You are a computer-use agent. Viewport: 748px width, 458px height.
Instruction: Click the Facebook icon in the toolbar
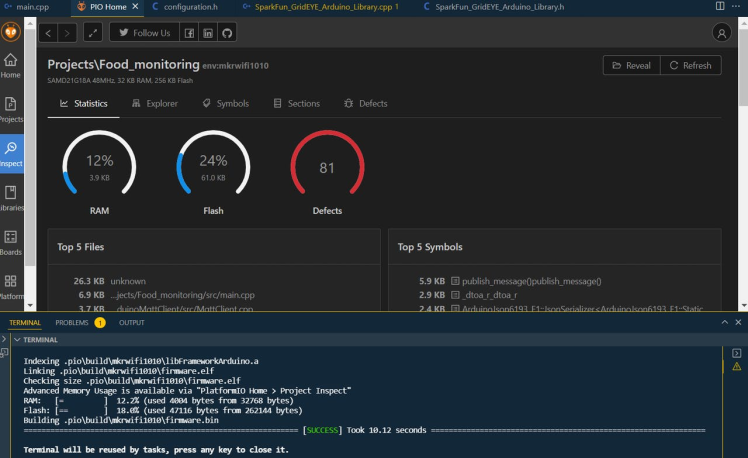[x=189, y=33]
